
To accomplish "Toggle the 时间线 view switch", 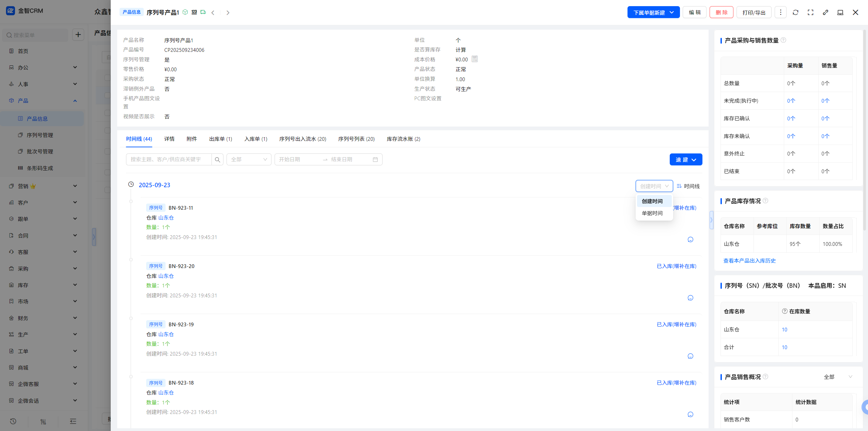I will [x=688, y=186].
